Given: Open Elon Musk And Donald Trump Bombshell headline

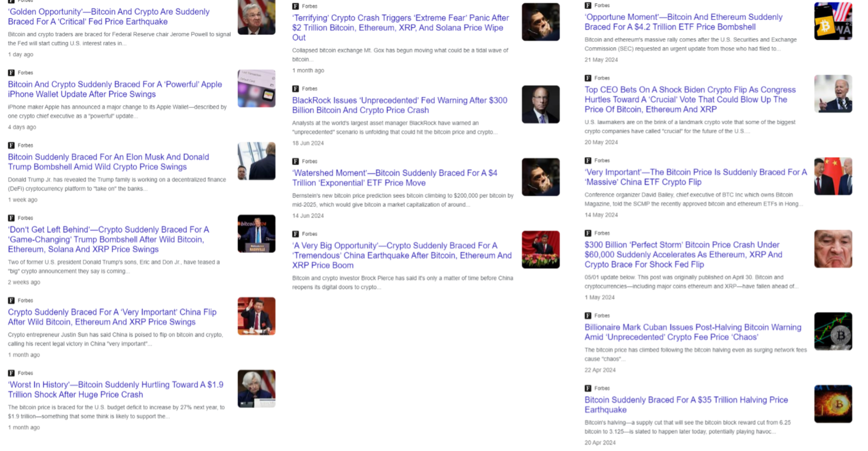Looking at the screenshot, I should point(108,161).
